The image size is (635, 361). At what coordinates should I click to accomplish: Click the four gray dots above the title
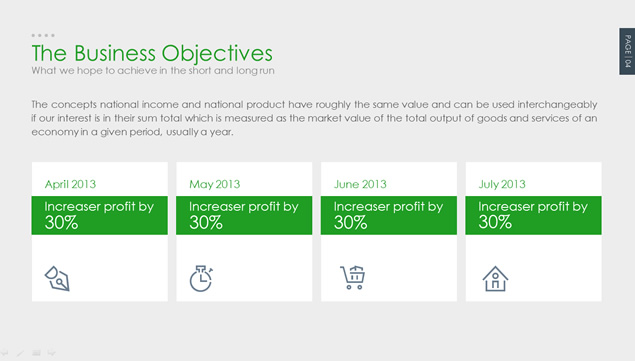click(x=43, y=35)
